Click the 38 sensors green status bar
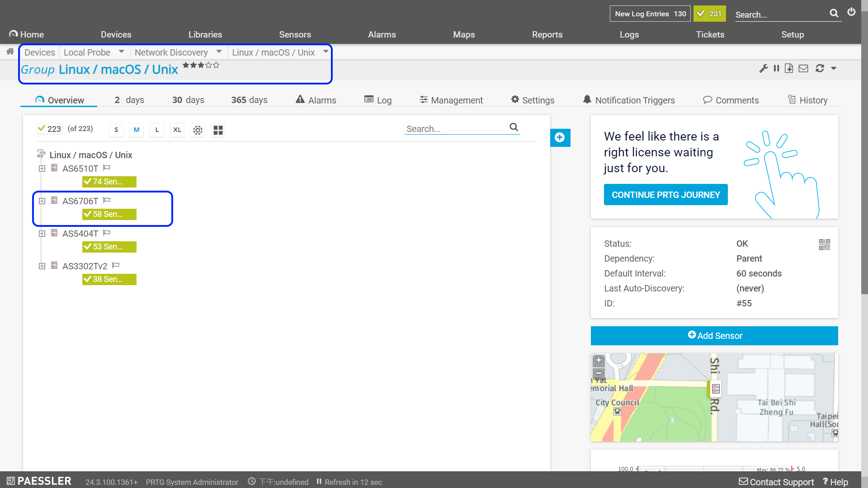This screenshot has width=868, height=488. tap(109, 279)
